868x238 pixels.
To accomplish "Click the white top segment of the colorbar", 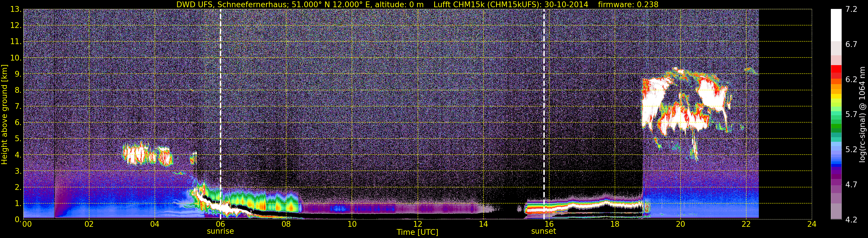I will pos(836,25).
